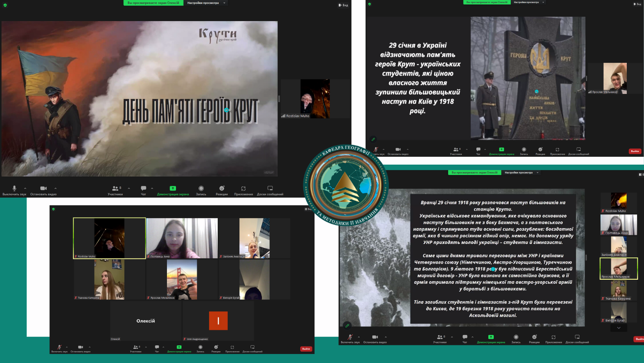Toggle Запись in the 1918 history slide window

pos(516,339)
